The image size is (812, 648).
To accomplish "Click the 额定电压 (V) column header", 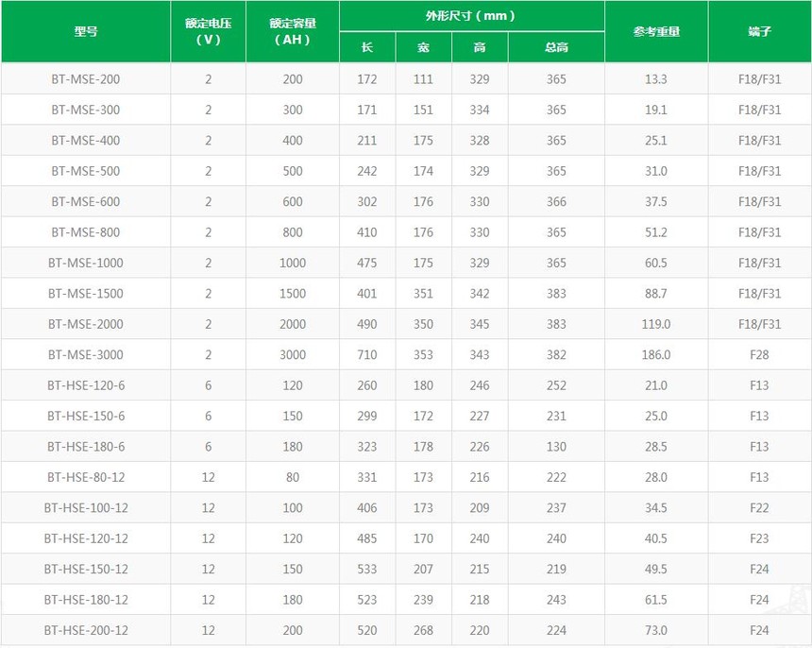I will tap(208, 31).
